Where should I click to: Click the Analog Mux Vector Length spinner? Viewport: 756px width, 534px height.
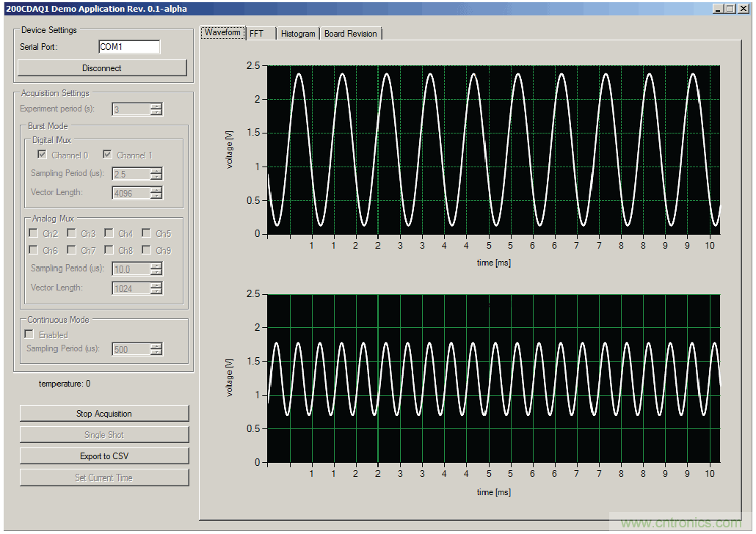[x=156, y=288]
